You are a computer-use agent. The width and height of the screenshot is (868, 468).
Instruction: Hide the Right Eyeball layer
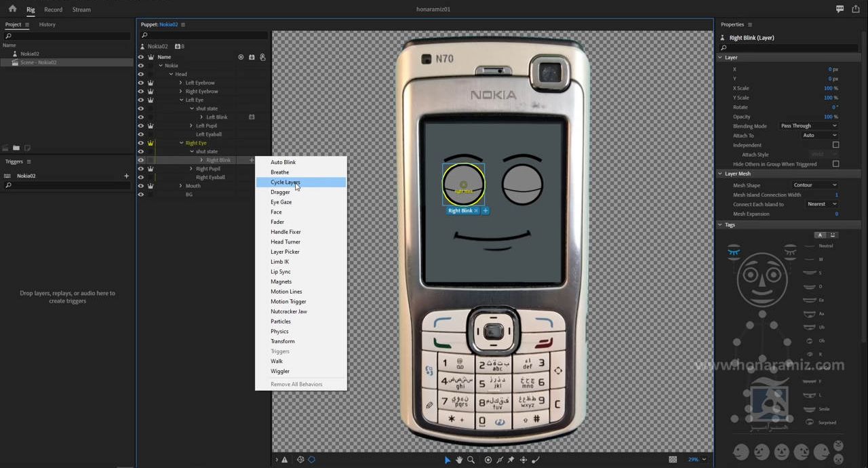pyautogui.click(x=141, y=177)
